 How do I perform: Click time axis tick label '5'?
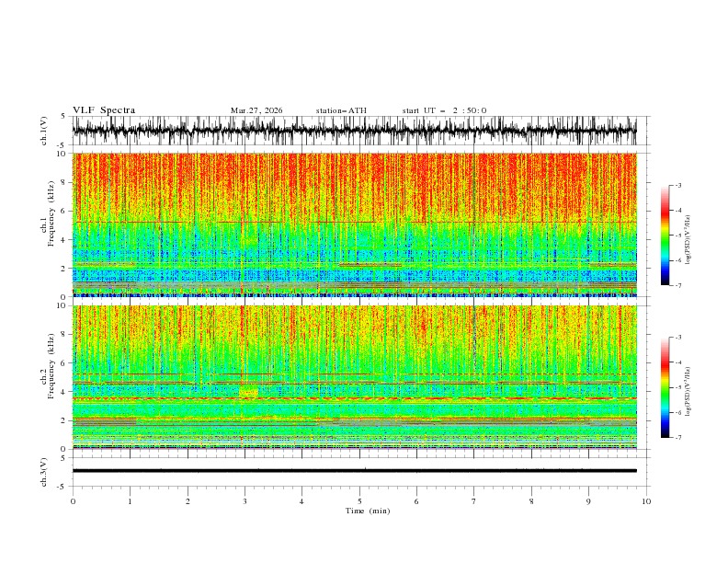[x=359, y=501]
